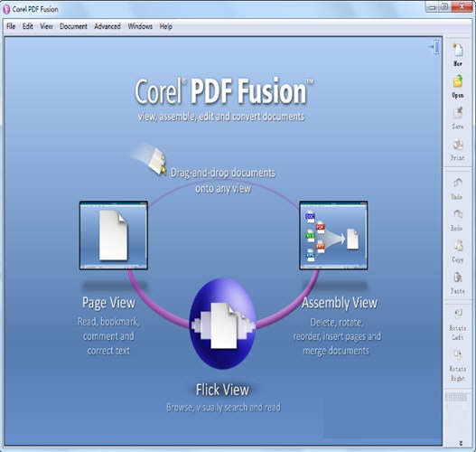Screen dimensions: 476x452
Task: Click the New document icon
Action: [458, 50]
